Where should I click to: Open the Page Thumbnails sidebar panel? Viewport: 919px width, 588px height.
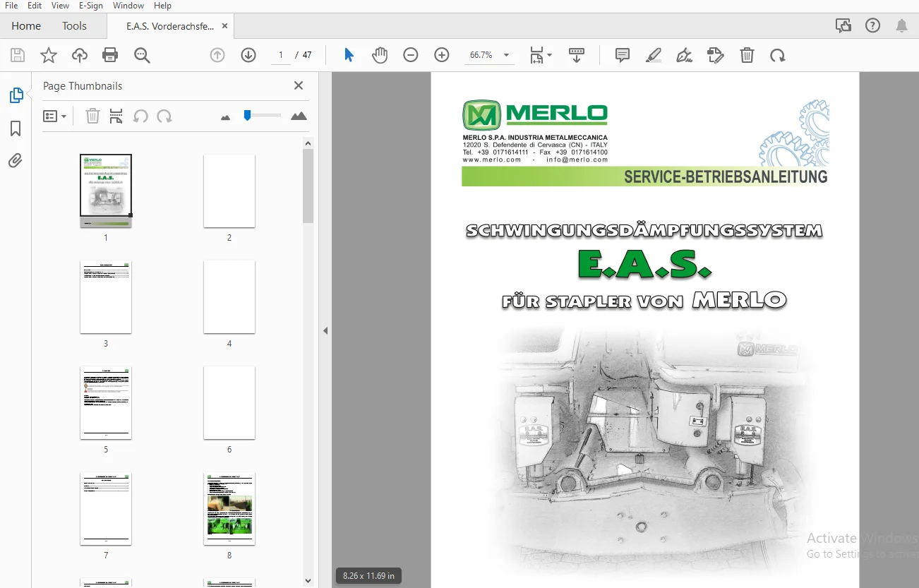(x=16, y=95)
